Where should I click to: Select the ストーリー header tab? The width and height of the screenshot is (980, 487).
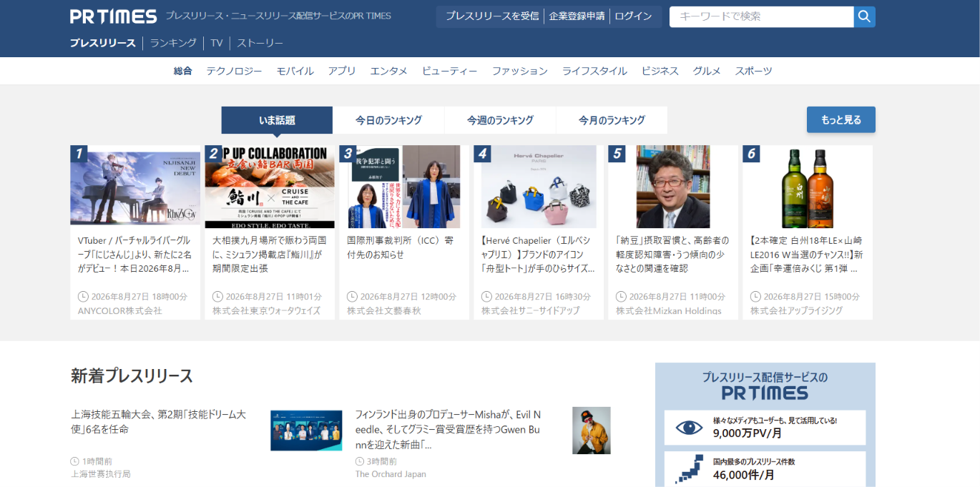pyautogui.click(x=260, y=43)
